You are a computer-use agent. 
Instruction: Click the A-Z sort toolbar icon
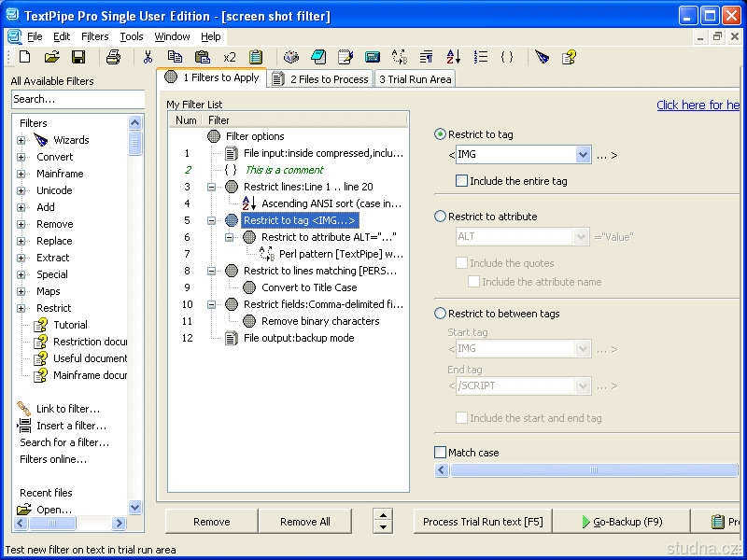coord(453,57)
